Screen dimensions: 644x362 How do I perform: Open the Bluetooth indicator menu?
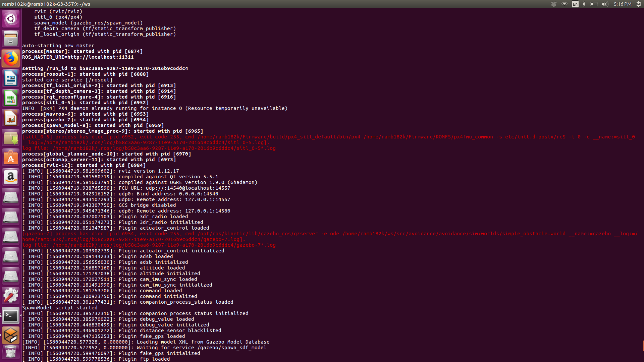point(584,4)
